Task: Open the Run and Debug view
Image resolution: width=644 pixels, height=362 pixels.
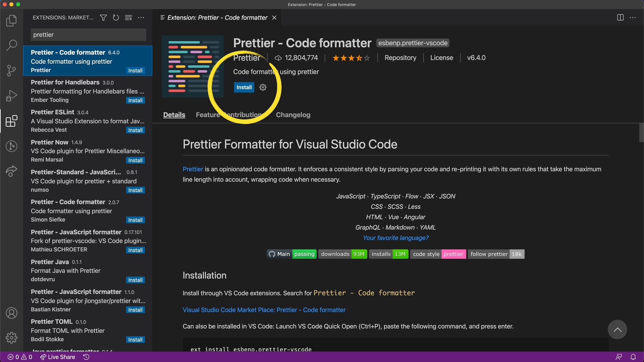Action: point(12,96)
